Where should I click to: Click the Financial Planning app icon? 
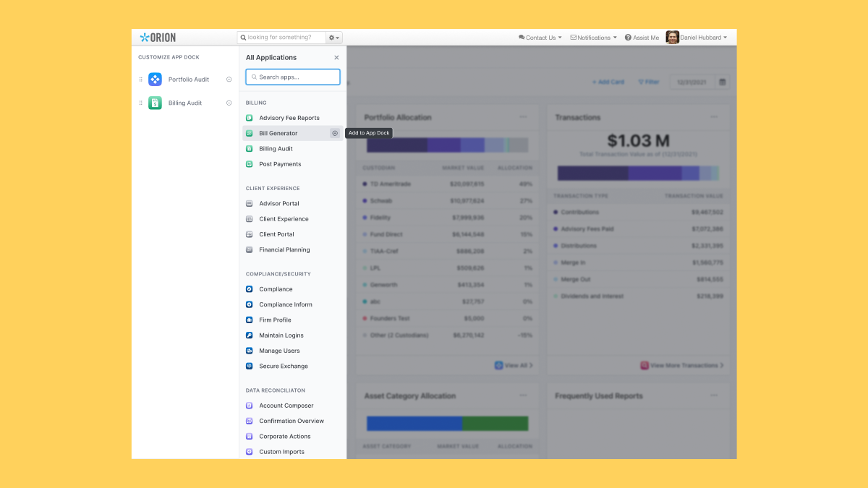250,249
